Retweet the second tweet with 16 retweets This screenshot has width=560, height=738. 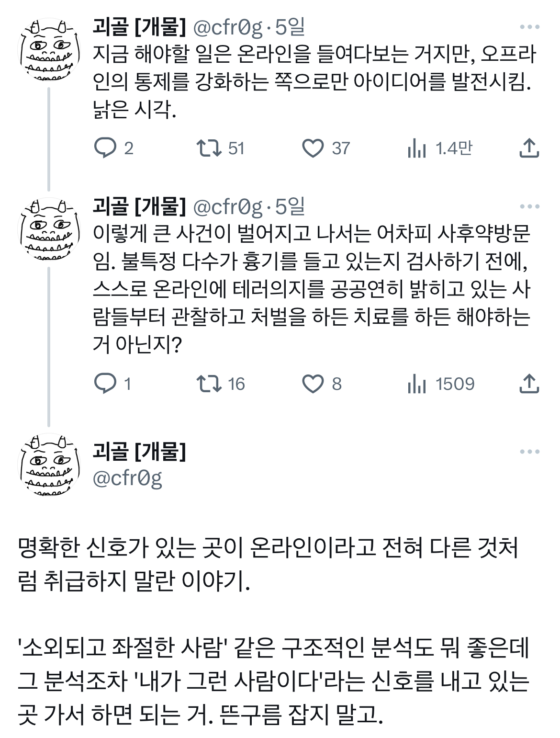pyautogui.click(x=209, y=384)
